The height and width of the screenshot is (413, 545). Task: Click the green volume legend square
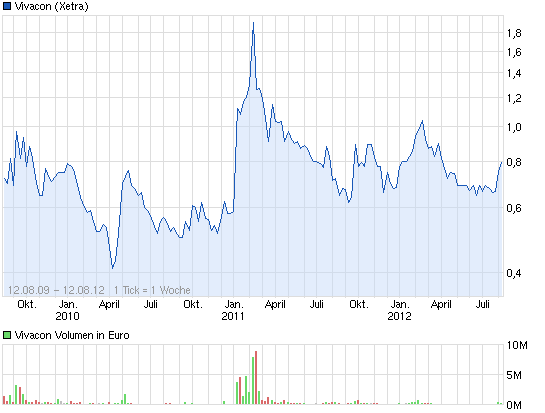click(7, 335)
